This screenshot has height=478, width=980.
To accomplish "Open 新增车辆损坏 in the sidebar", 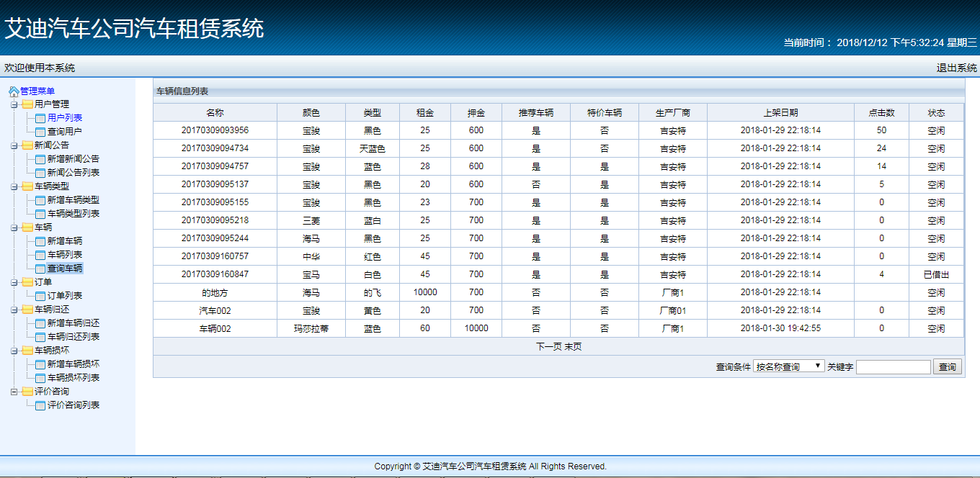I will coord(73,364).
